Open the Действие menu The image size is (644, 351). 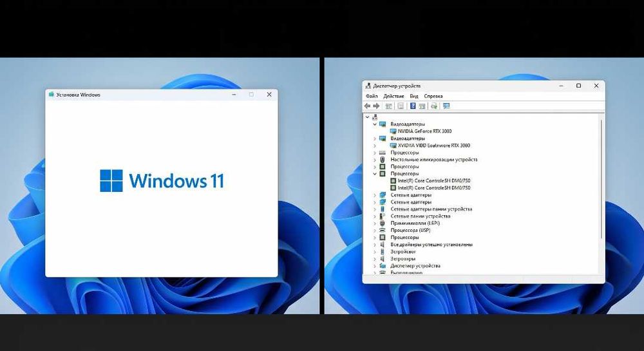(393, 96)
